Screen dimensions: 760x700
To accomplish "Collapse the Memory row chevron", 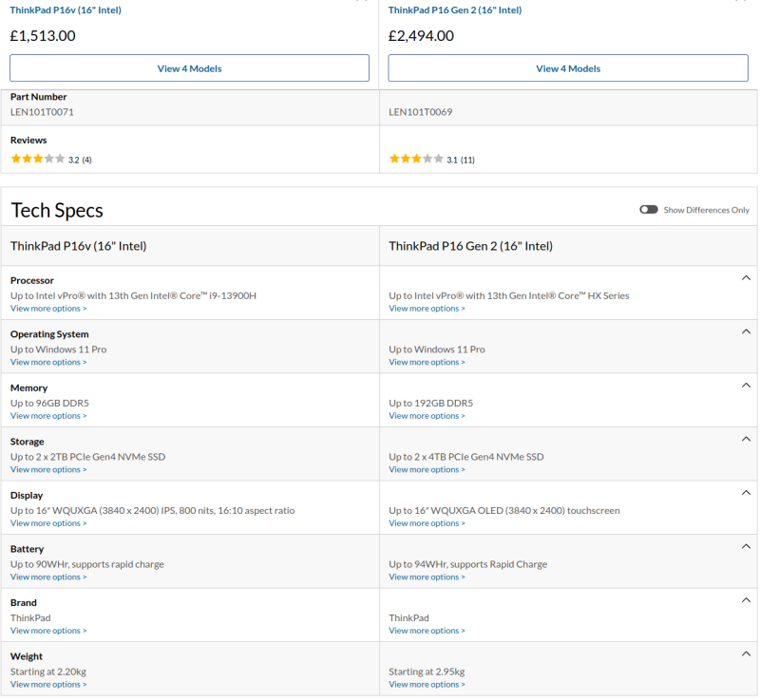I will [746, 386].
